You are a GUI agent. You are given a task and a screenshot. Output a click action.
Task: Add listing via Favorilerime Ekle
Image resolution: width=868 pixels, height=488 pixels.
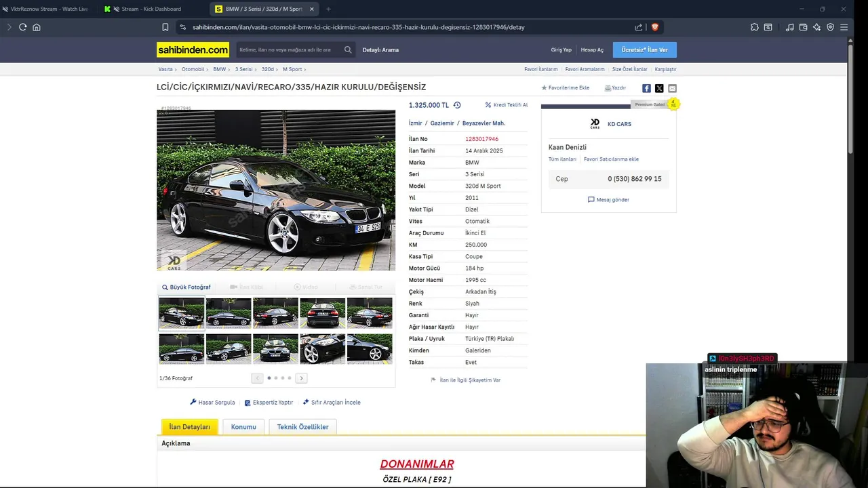click(565, 88)
